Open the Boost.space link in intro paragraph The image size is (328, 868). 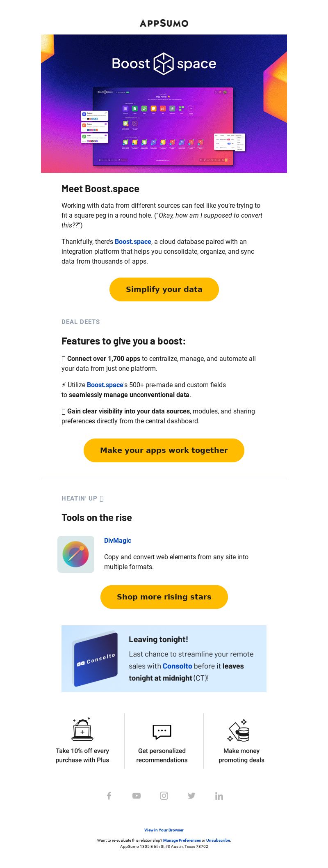(133, 241)
